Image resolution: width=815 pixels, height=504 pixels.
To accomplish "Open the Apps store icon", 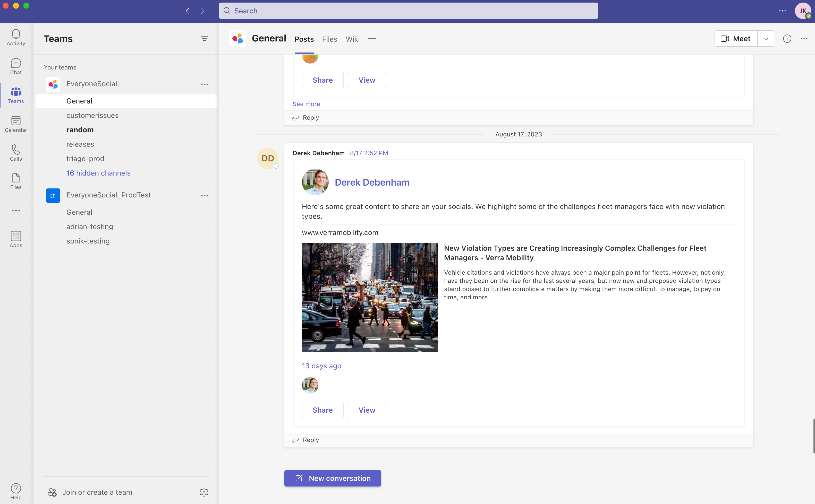I will coord(16,239).
